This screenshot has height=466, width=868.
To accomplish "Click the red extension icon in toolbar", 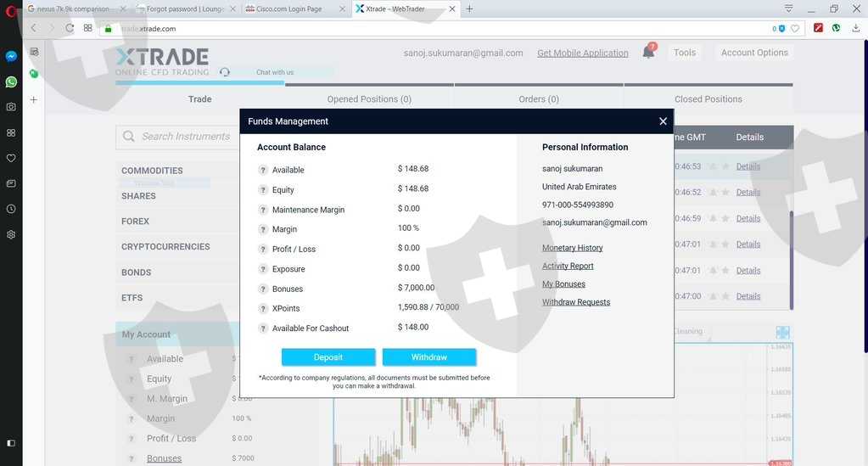I will [x=818, y=28].
